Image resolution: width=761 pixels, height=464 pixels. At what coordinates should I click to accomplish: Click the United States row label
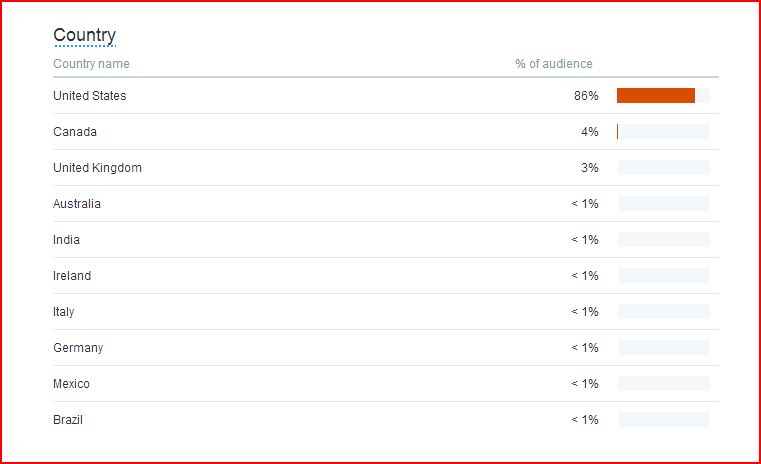90,96
